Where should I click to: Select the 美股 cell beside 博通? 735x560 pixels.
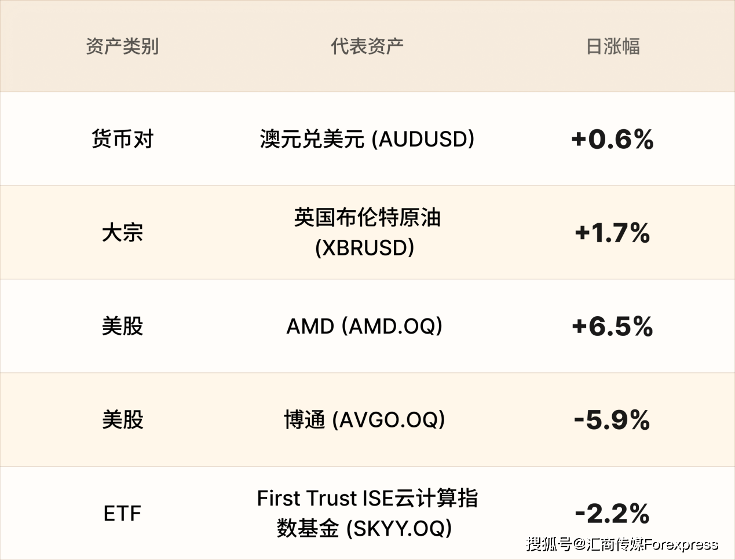pos(122,420)
